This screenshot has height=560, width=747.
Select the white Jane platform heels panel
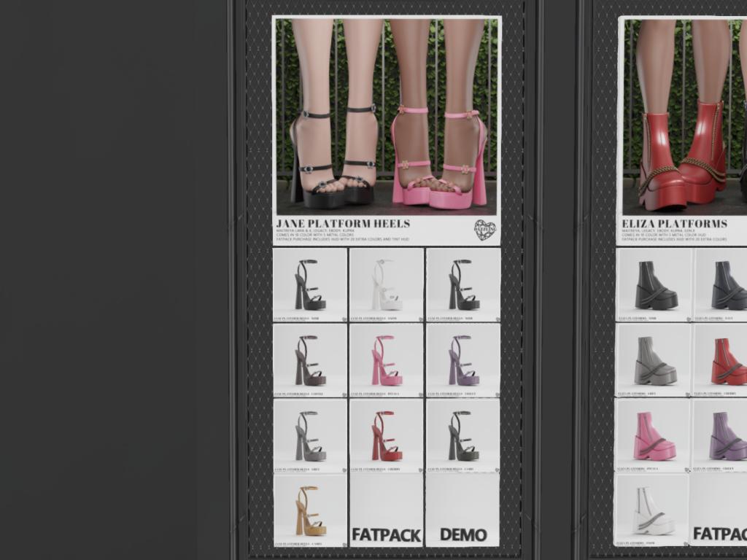coord(387,284)
